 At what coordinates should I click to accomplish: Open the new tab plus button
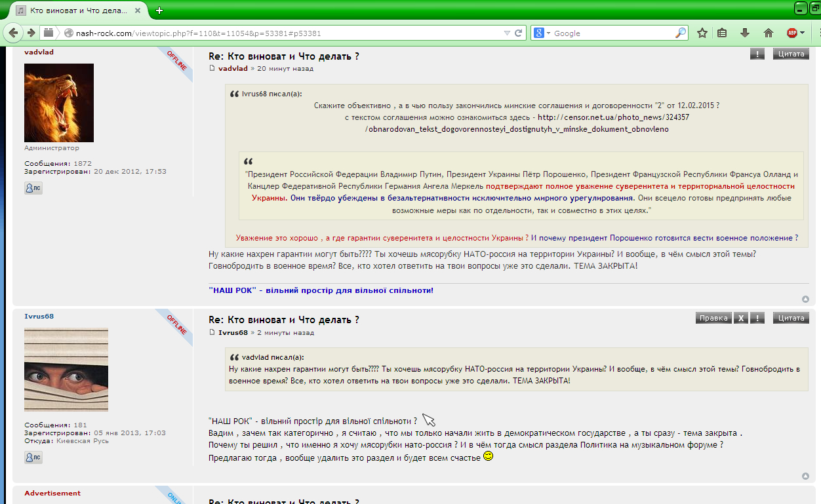pos(159,10)
